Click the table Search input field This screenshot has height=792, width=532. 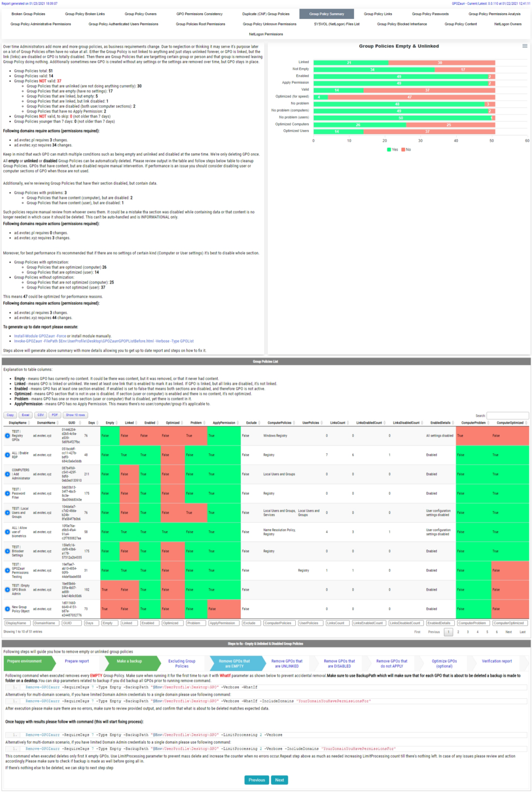507,415
